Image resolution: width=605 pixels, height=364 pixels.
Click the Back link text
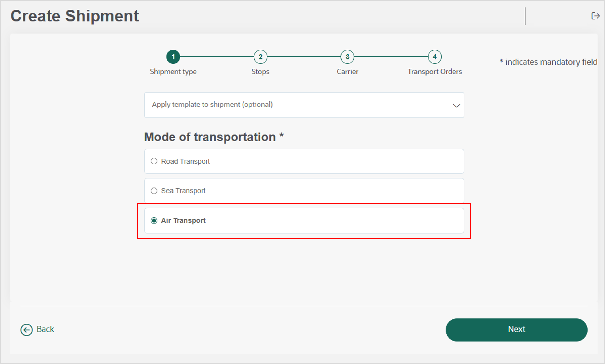45,329
